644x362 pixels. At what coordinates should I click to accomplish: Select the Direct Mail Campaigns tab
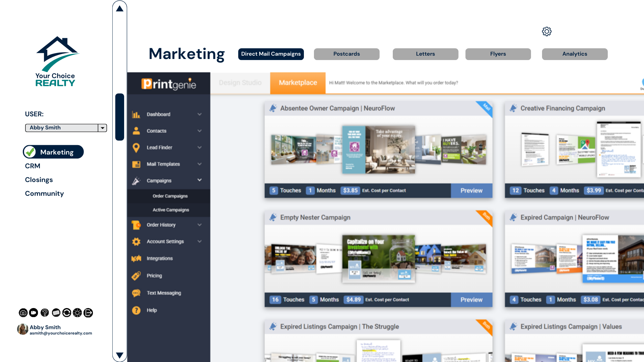coord(271,54)
